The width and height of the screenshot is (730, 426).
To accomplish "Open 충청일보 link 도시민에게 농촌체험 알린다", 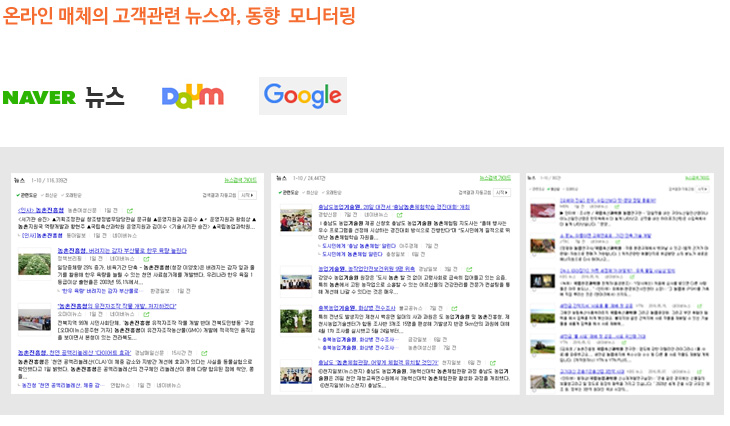I will click(352, 255).
